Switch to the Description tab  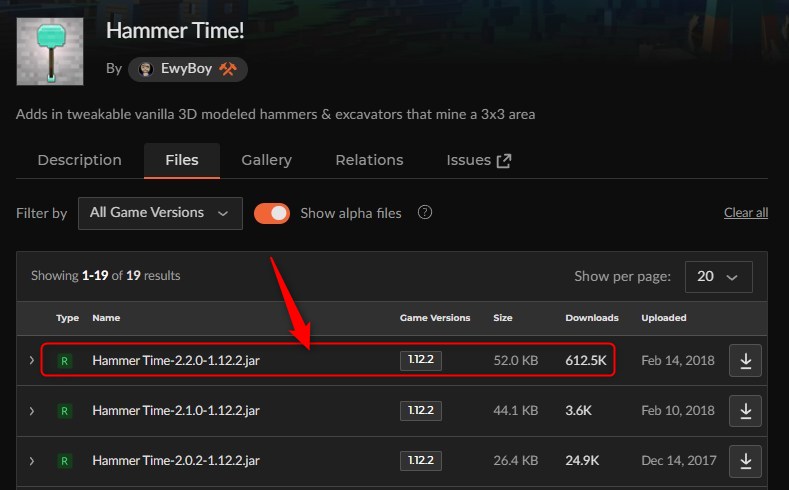tap(80, 160)
